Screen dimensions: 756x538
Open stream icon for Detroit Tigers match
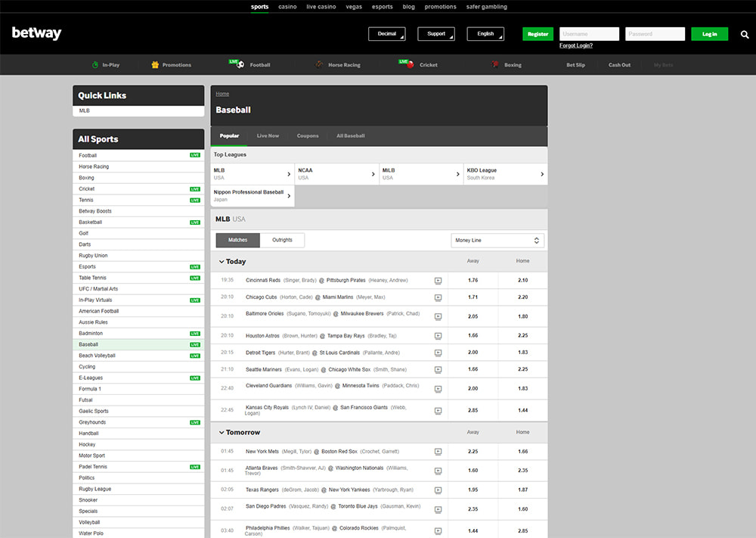[438, 353]
